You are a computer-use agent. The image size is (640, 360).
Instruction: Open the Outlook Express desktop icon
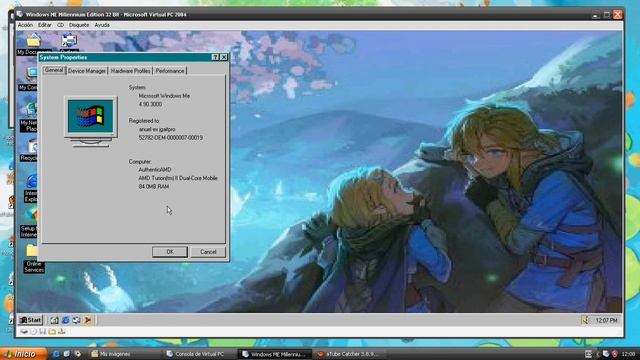69,42
